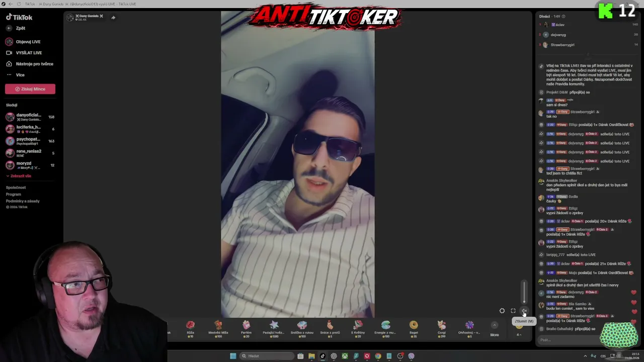Send the Parfém gift
This screenshot has height=362, width=644.
pos(246,328)
